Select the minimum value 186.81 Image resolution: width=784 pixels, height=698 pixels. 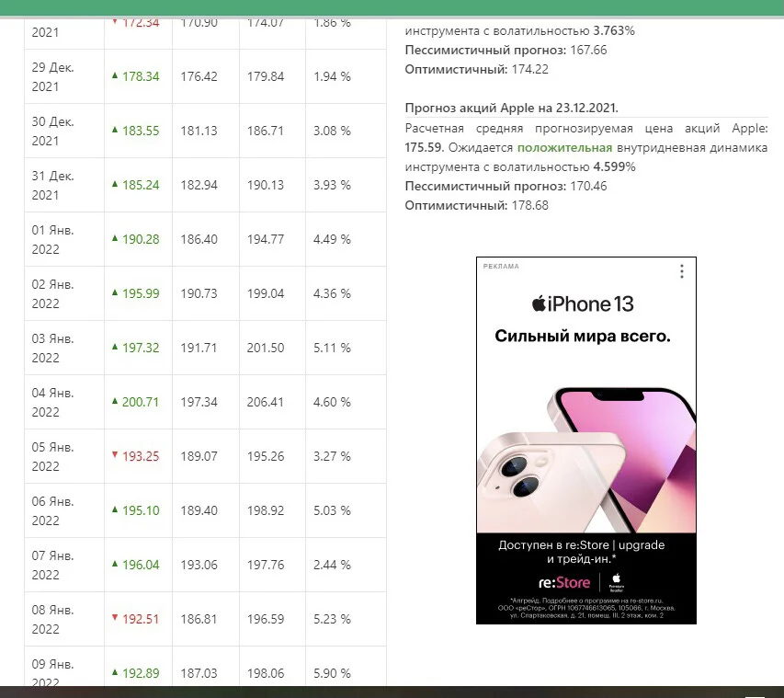tap(199, 619)
